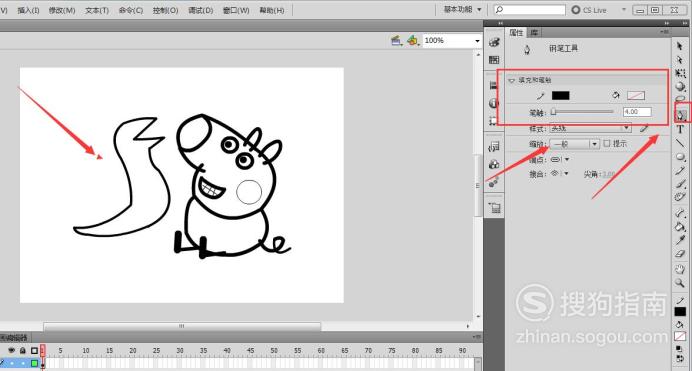Open the 窗口(W) menu

click(x=236, y=10)
